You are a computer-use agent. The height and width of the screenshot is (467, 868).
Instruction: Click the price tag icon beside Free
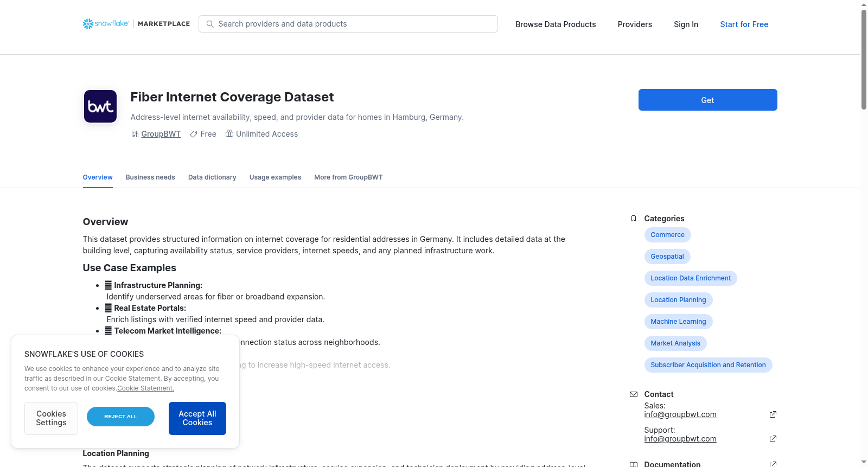pyautogui.click(x=194, y=134)
